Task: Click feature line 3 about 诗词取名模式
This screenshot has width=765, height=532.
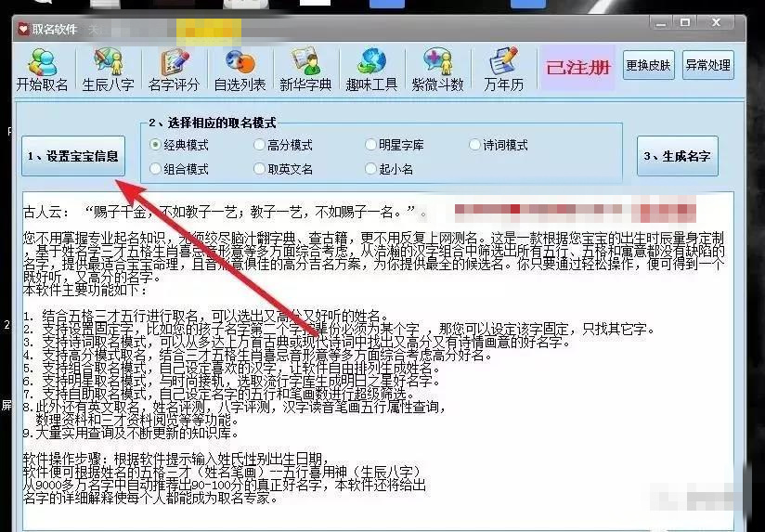Action: tap(297, 342)
